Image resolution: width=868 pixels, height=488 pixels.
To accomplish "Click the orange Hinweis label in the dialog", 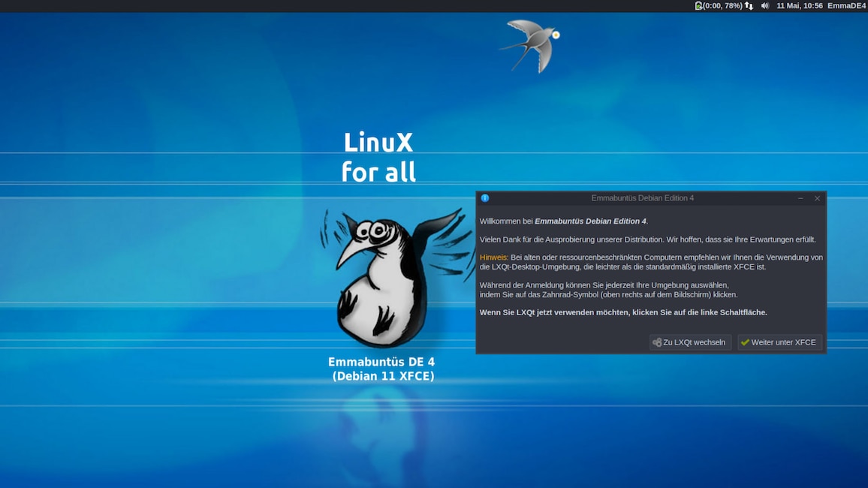I will coord(494,257).
